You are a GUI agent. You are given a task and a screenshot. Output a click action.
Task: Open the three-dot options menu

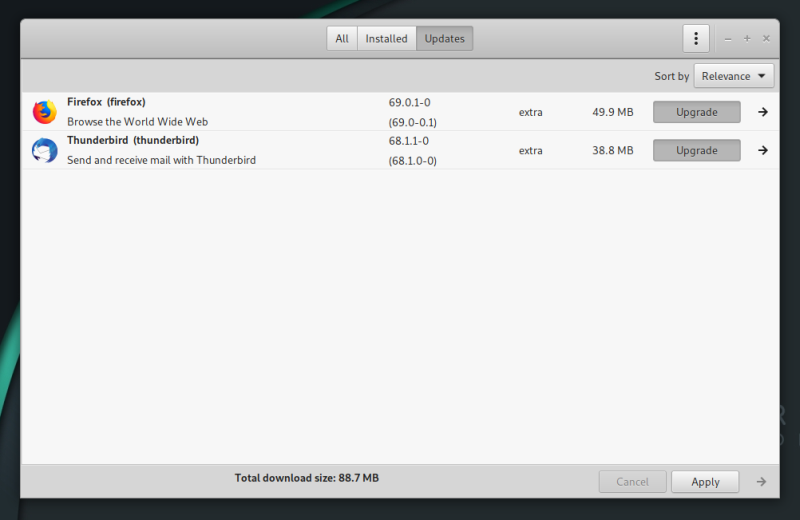coord(696,39)
